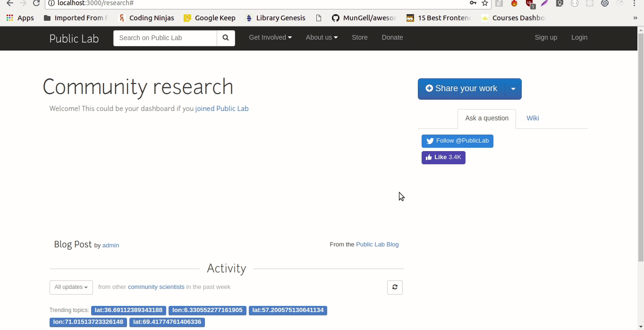
Task: Open the Library Genesis bookmark
Action: (276, 18)
